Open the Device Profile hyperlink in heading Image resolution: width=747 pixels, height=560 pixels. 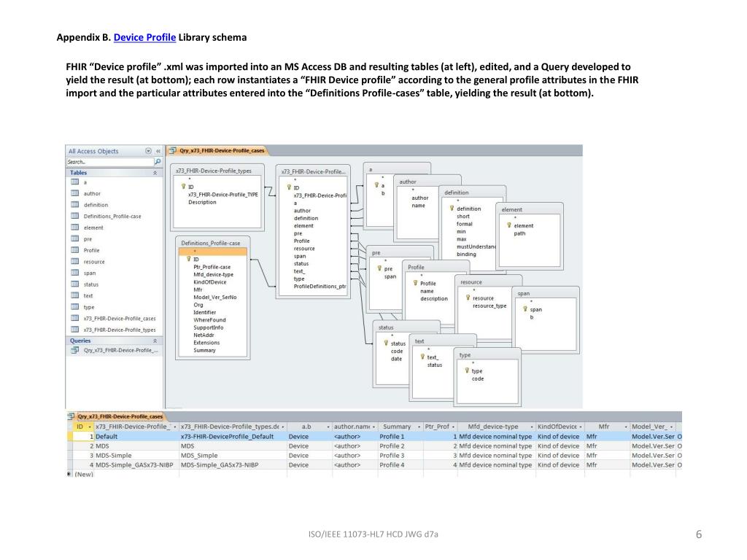(x=144, y=38)
